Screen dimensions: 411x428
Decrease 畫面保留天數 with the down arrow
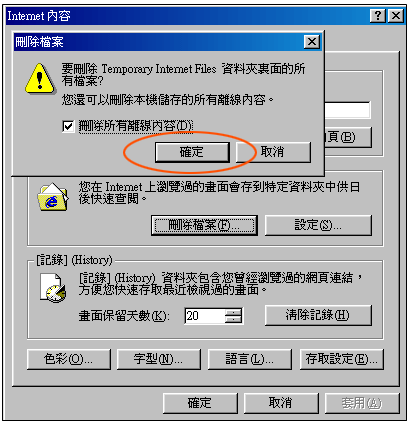pyautogui.click(x=233, y=319)
